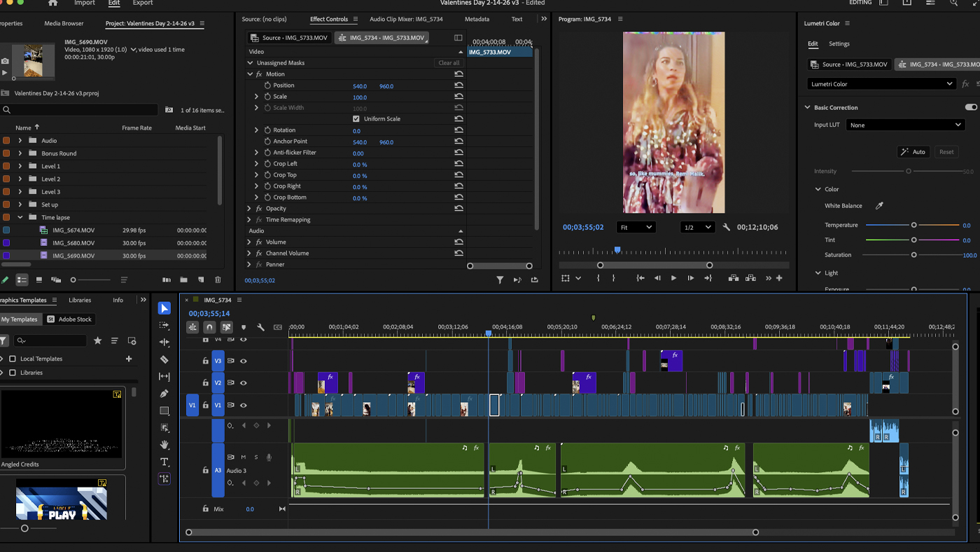The width and height of the screenshot is (980, 552).
Task: Select the Track Select Forward tool
Action: click(164, 325)
